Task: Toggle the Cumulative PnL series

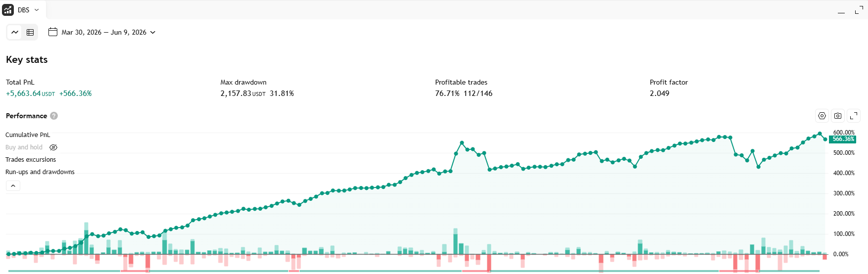Action: (x=28, y=135)
